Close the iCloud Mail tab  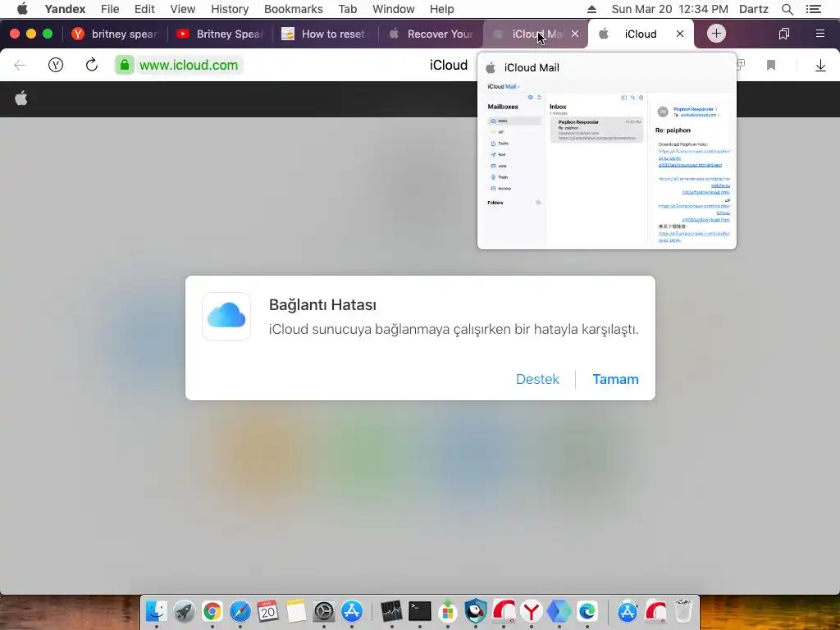pyautogui.click(x=575, y=34)
